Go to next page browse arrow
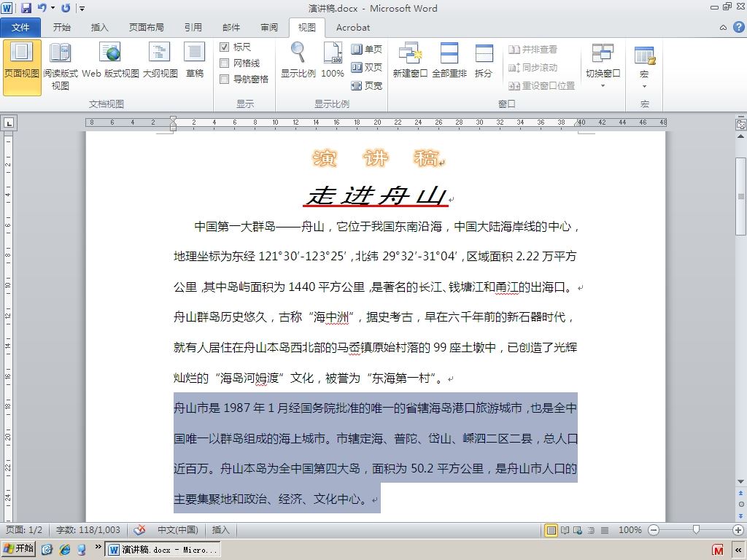The width and height of the screenshot is (747, 560). 741,516
